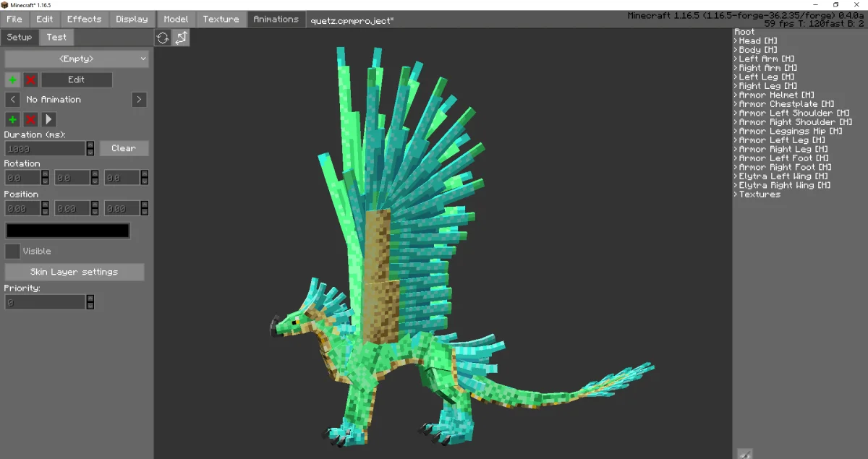Open the Effects menu
The width and height of the screenshot is (868, 459).
85,19
